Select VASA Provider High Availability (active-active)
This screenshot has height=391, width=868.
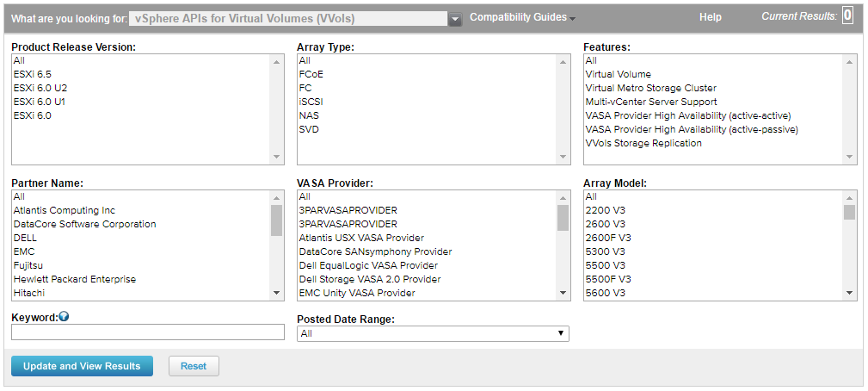713,115
